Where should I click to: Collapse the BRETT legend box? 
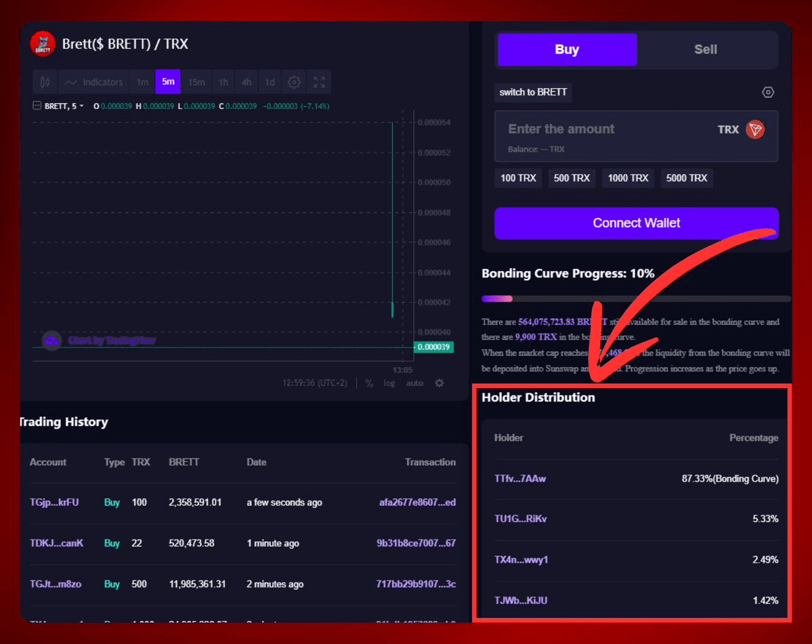(x=37, y=106)
